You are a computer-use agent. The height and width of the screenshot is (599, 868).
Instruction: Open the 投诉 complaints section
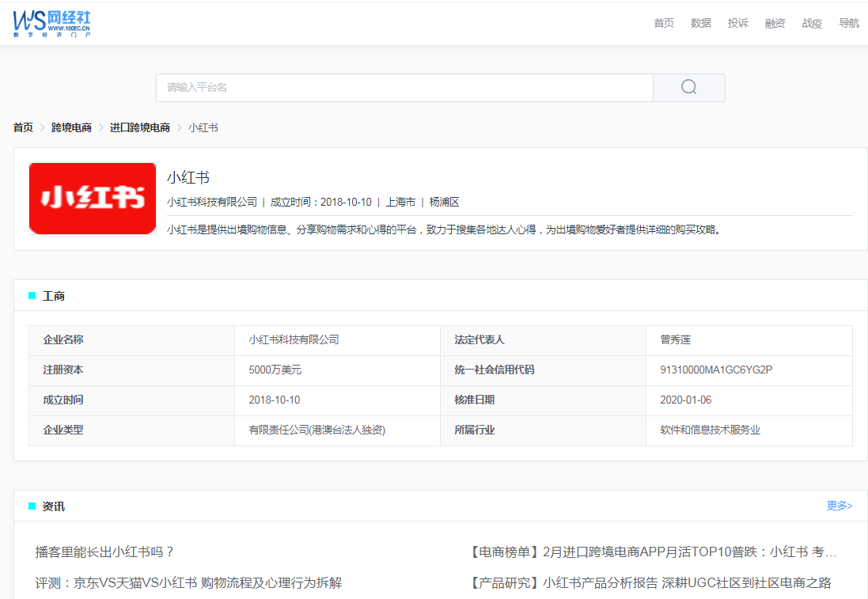click(x=737, y=23)
